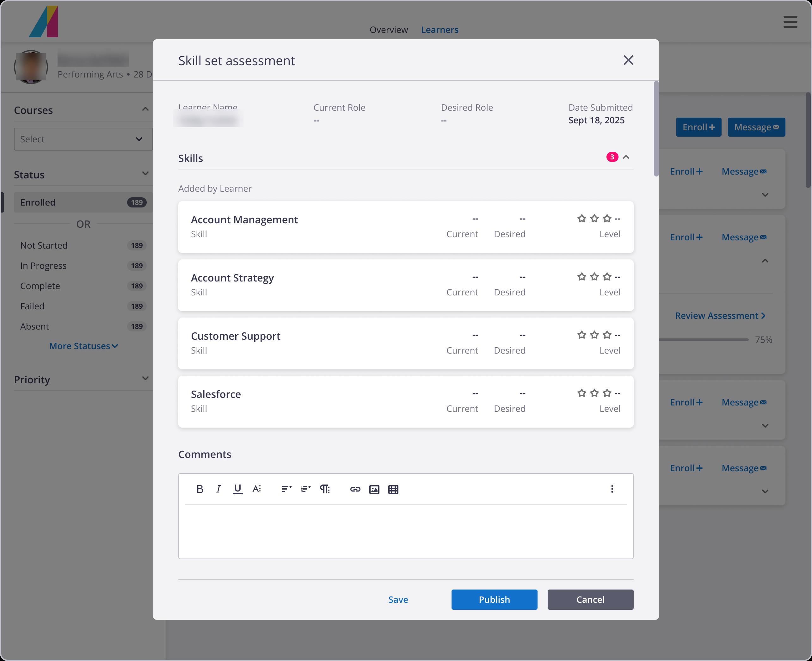Viewport: 812px width, 661px height.
Task: Open the editor's more options menu
Action: 612,489
